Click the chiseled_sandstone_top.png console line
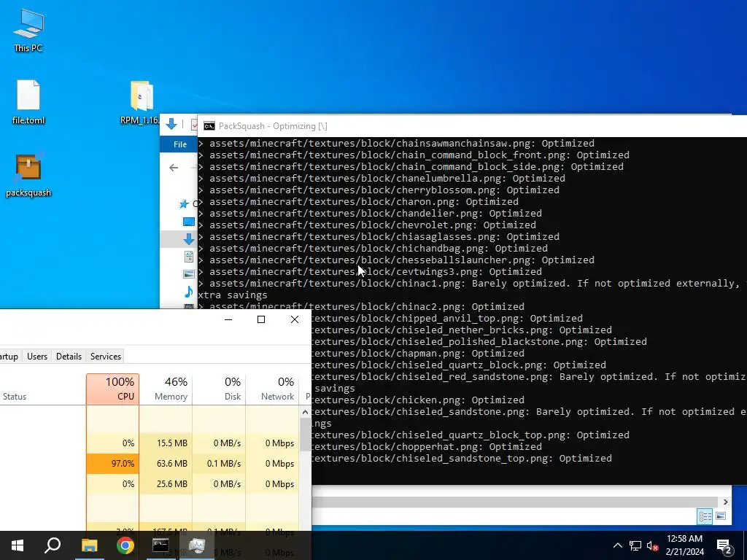 click(x=462, y=459)
